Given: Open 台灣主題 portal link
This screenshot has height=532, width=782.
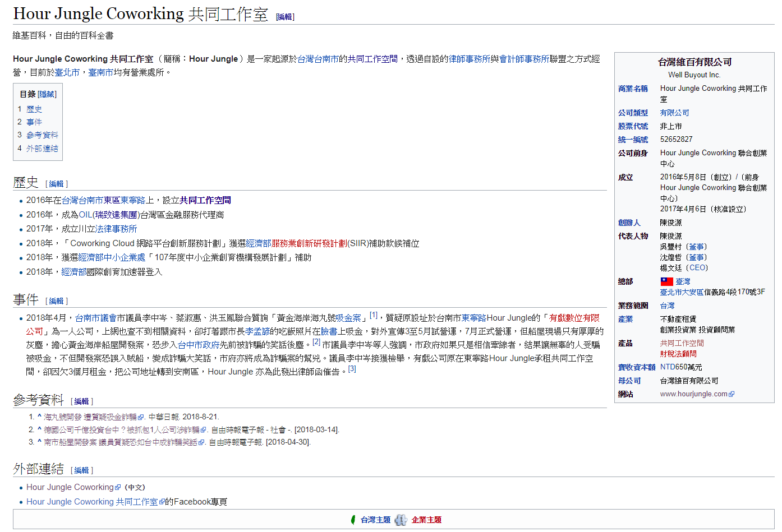Looking at the screenshot, I should pyautogui.click(x=375, y=520).
